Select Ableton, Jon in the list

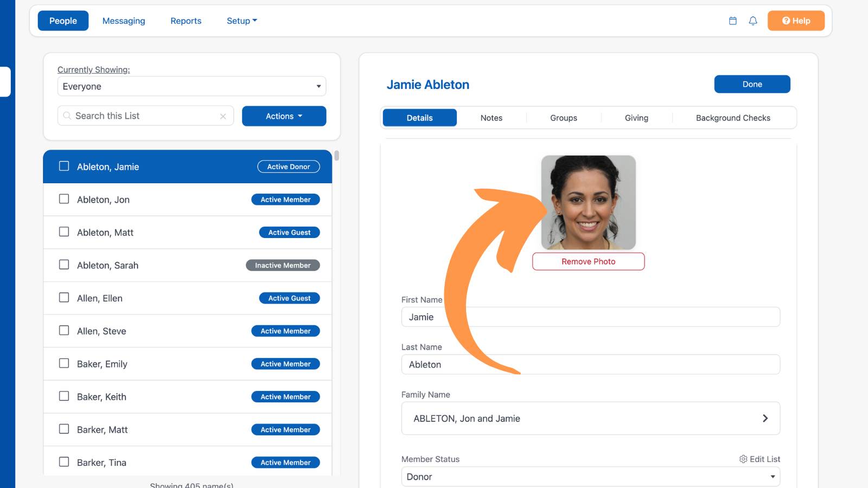coord(188,200)
